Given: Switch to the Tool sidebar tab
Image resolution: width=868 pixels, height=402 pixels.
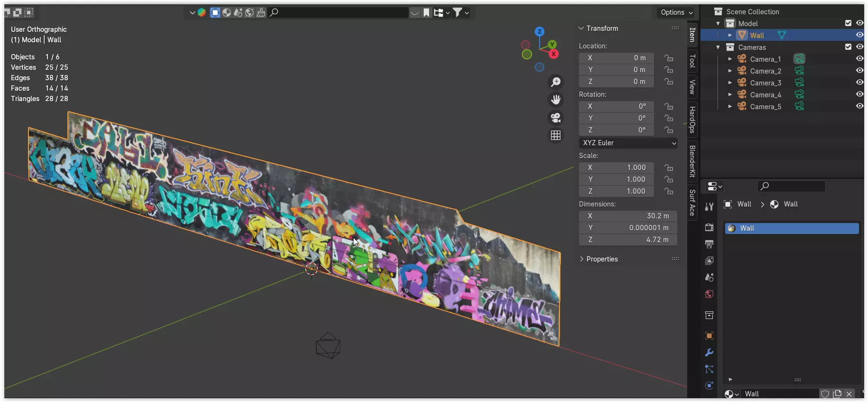Looking at the screenshot, I should [692, 61].
